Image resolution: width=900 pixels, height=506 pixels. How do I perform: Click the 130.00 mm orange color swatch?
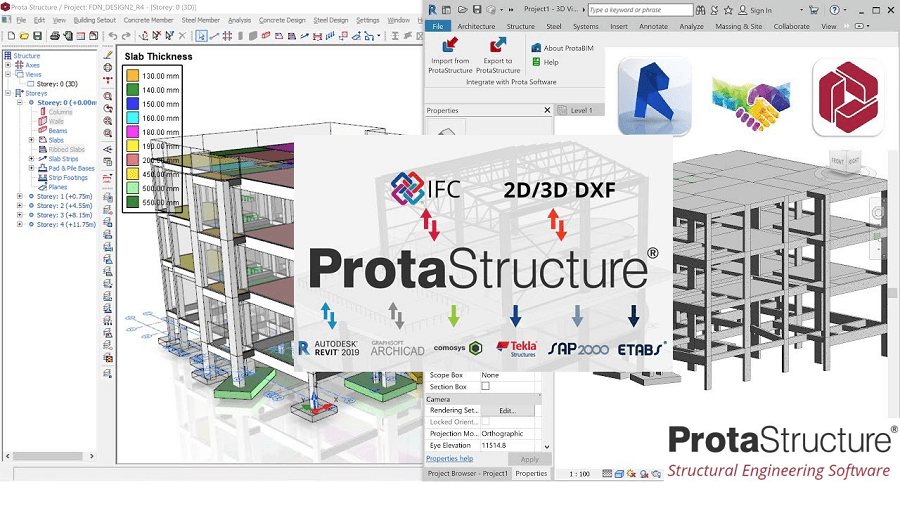[x=133, y=75]
